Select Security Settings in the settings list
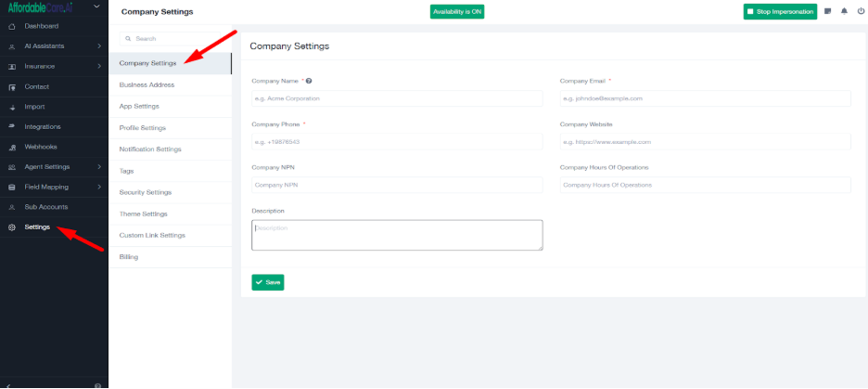868x389 pixels. click(146, 192)
